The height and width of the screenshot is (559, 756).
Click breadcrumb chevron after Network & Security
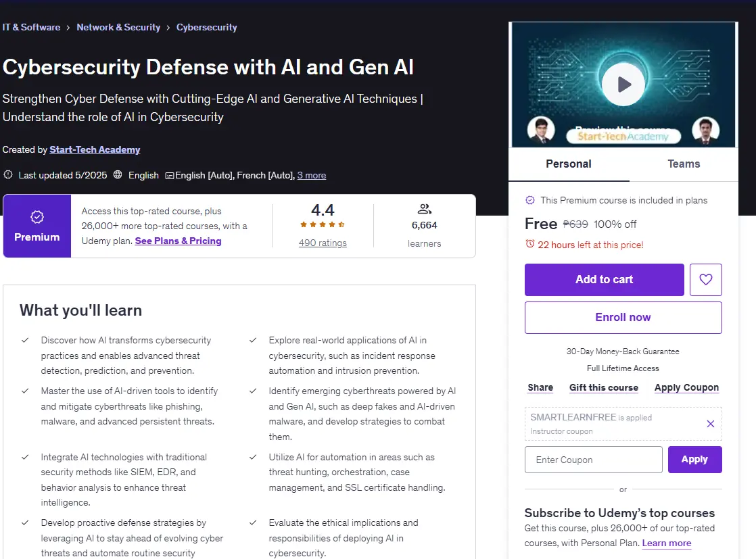coord(168,28)
